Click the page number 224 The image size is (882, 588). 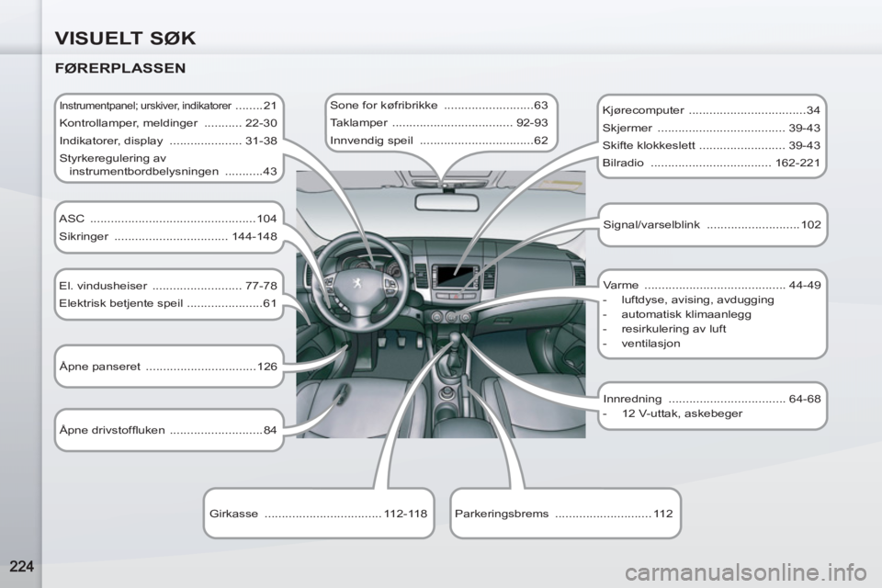click(x=21, y=566)
